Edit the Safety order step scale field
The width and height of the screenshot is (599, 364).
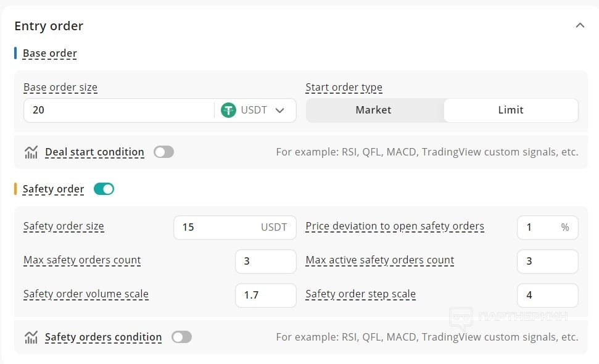(547, 295)
